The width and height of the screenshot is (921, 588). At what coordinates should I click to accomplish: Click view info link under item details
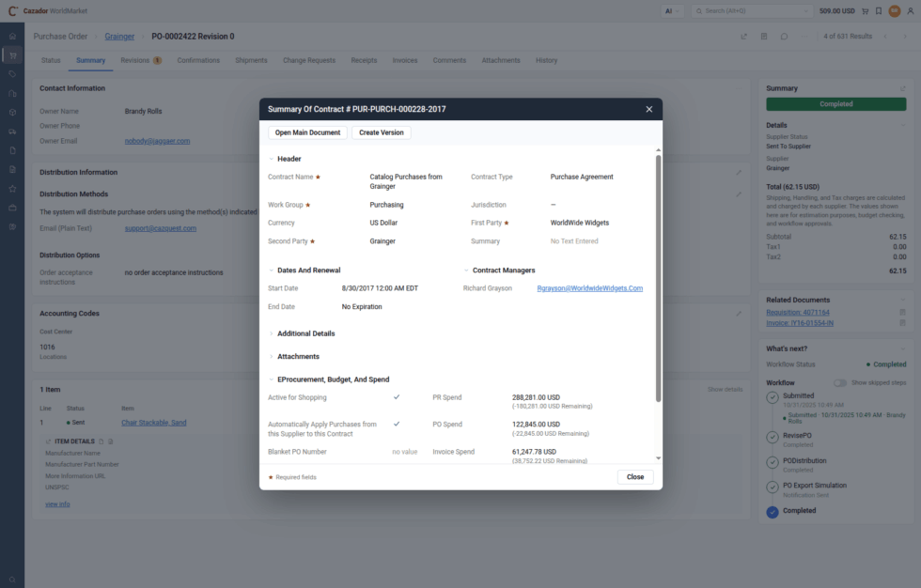(x=57, y=504)
